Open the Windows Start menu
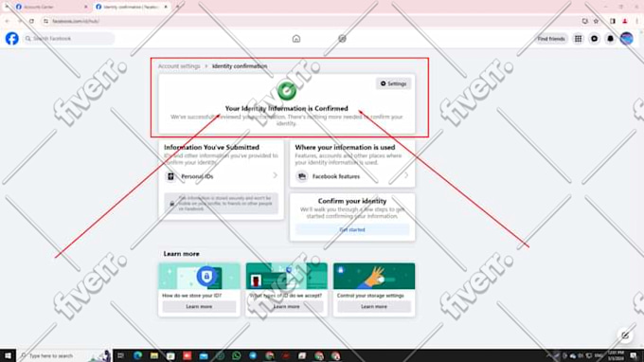Viewport: 644px width, 362px height. click(8, 355)
